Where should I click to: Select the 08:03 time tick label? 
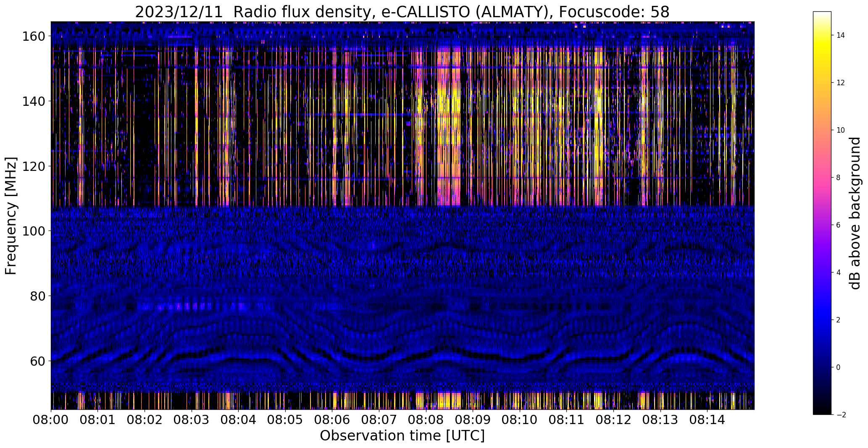pos(192,419)
